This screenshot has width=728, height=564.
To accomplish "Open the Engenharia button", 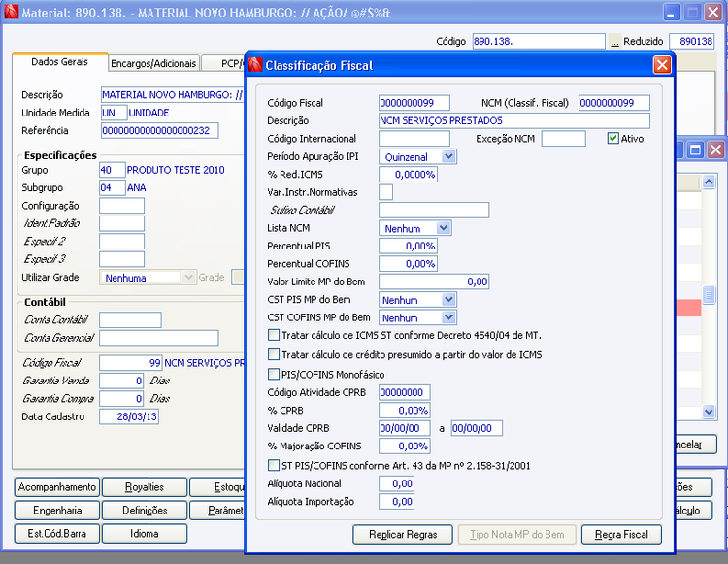I will (x=57, y=511).
